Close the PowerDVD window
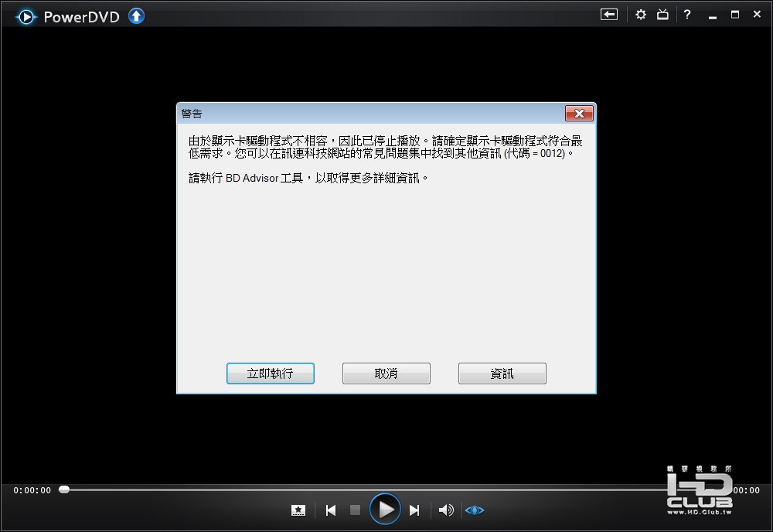The height and width of the screenshot is (532, 773). 758,14
